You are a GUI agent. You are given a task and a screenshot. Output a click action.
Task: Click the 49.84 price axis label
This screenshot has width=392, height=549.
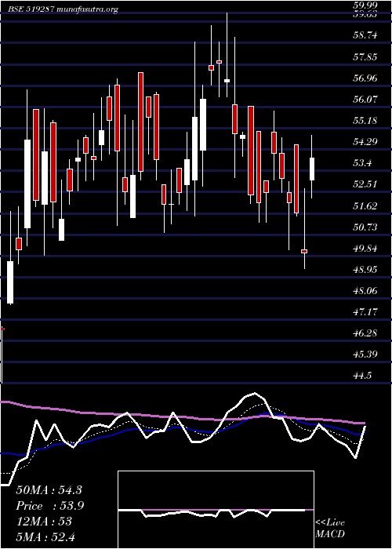pos(366,249)
